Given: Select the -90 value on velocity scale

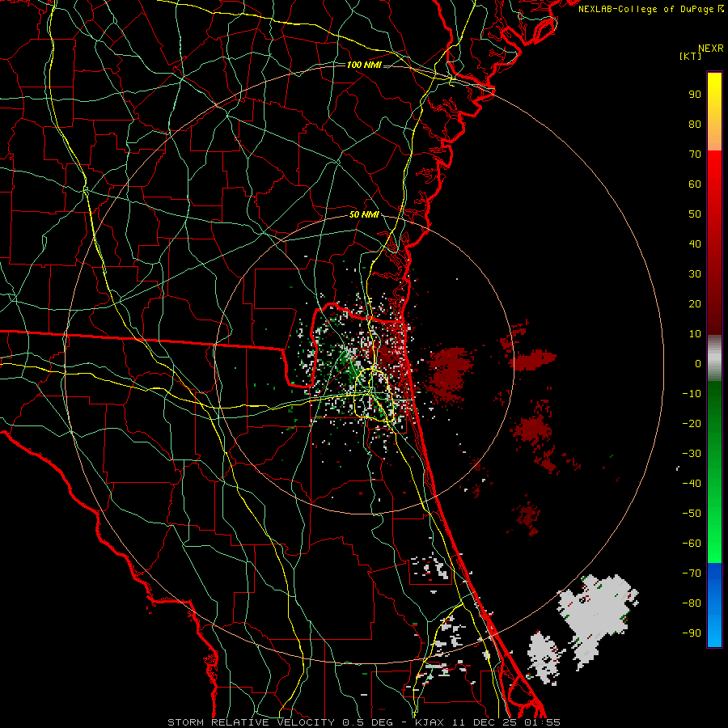Looking at the screenshot, I should click(692, 633).
